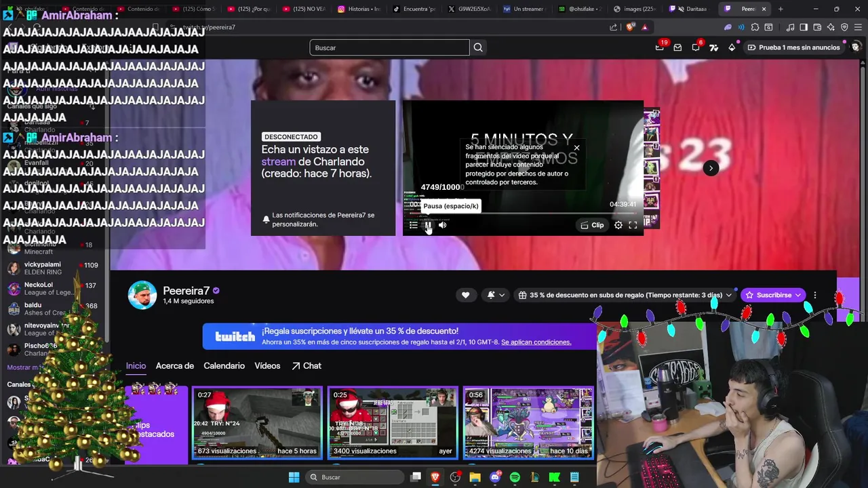Toggle the heart follow button for Peereira7
This screenshot has width=868, height=488.
[465, 295]
